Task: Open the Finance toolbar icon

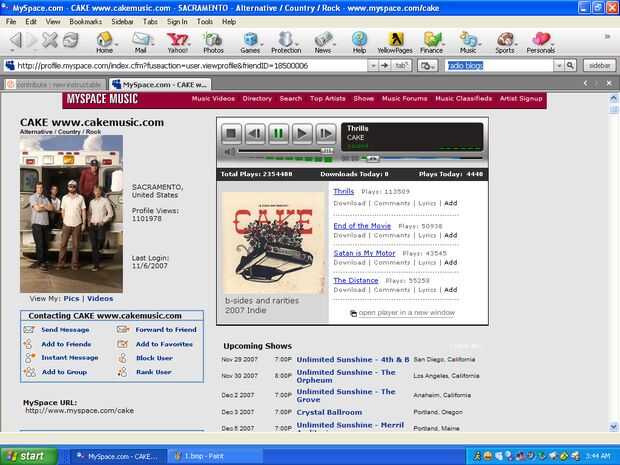Action: [431, 43]
